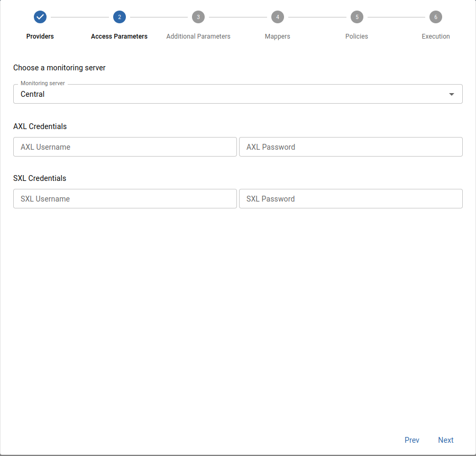Click the step 6 circle icon
This screenshot has width=476, height=456.
(436, 17)
